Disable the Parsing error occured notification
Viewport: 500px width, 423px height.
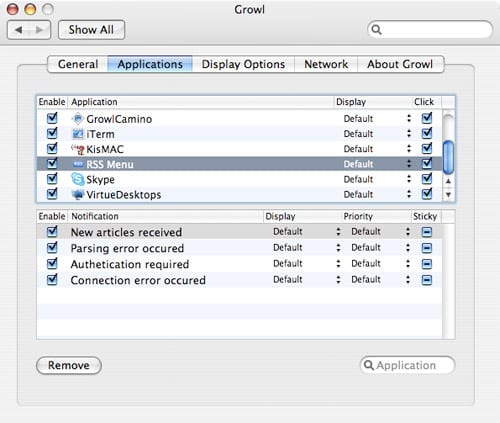[52, 247]
